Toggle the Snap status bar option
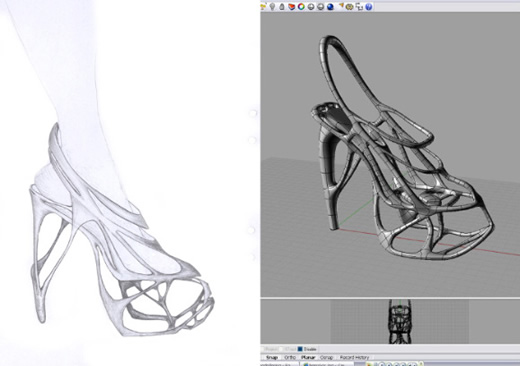This screenshot has height=366, width=520. pos(272,357)
